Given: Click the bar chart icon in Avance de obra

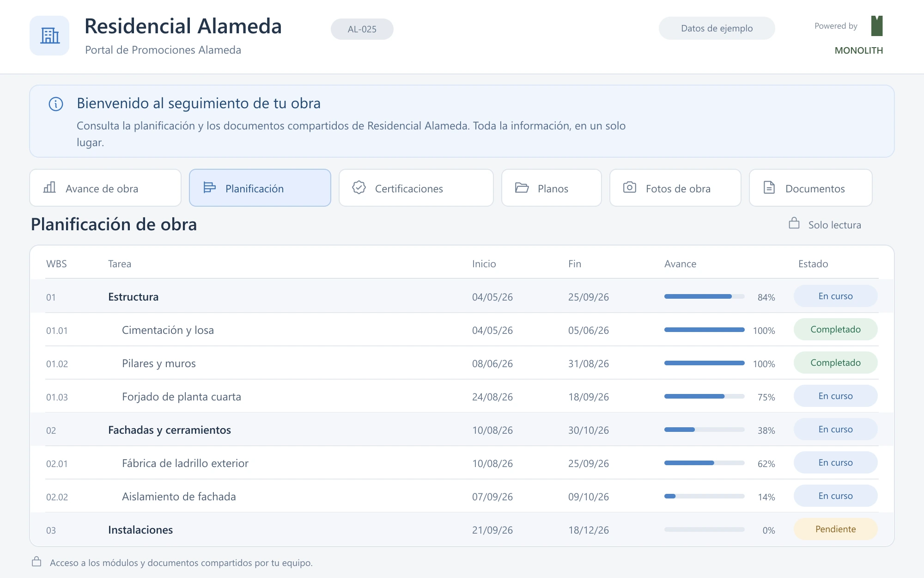Looking at the screenshot, I should 49,187.
